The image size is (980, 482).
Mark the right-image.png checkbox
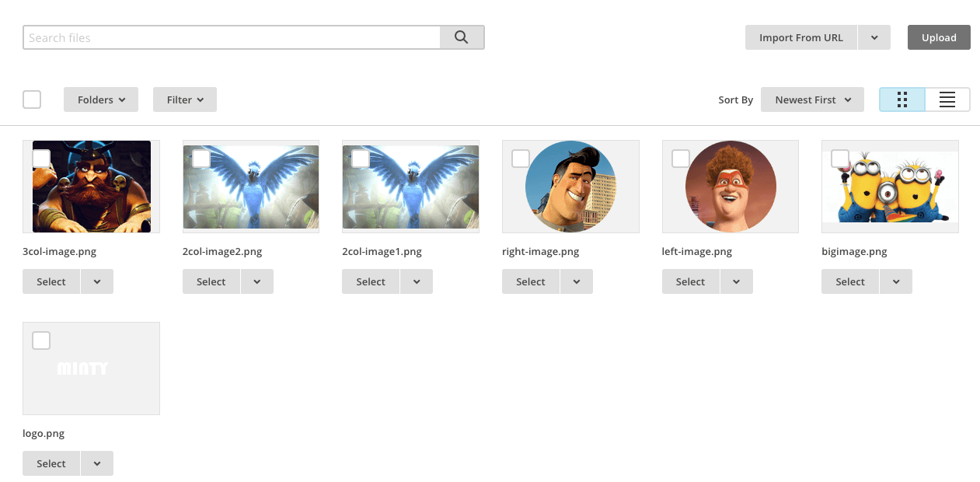tap(521, 159)
